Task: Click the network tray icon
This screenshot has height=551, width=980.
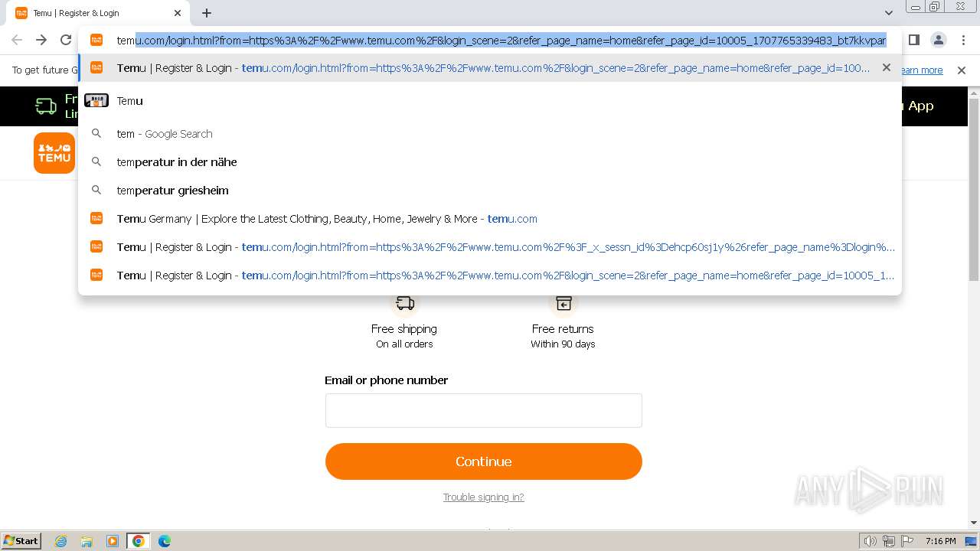Action: 888,541
